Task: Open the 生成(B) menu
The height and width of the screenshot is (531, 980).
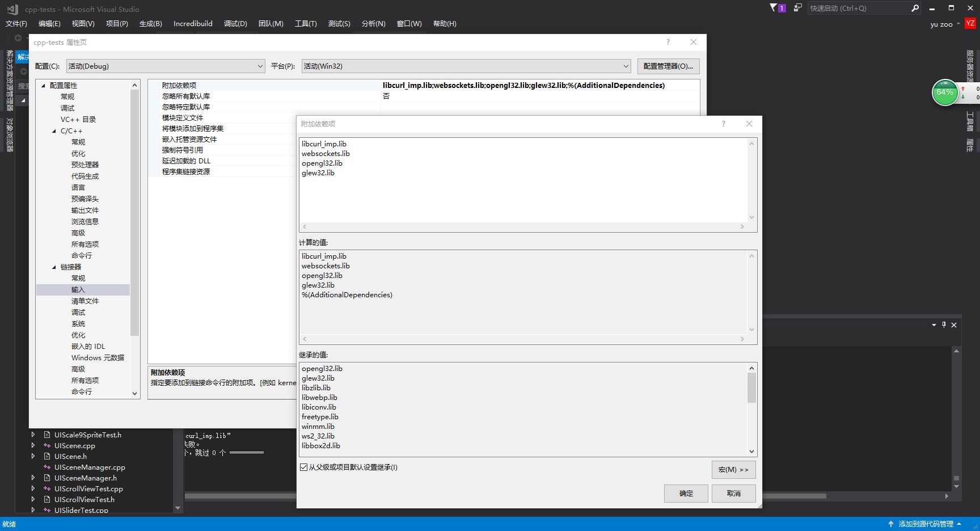Action: click(x=151, y=24)
